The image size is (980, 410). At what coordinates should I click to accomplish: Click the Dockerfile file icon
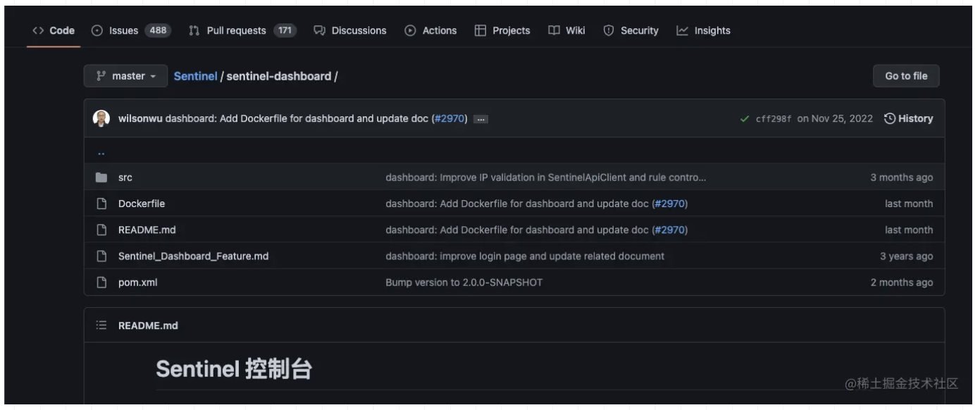[101, 204]
